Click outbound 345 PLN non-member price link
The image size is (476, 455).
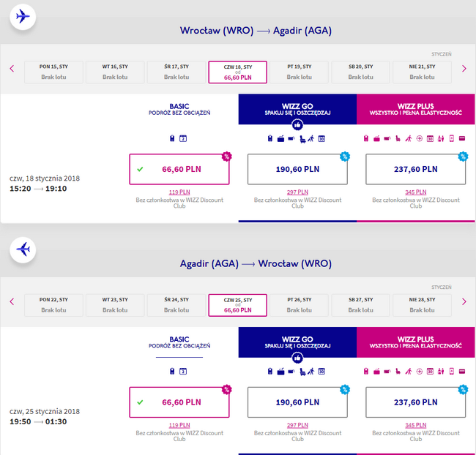416,192
